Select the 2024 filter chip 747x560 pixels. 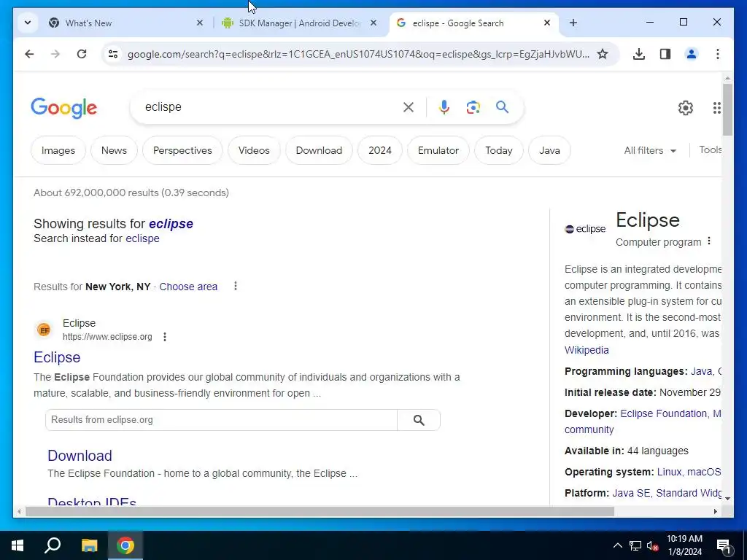(x=379, y=150)
